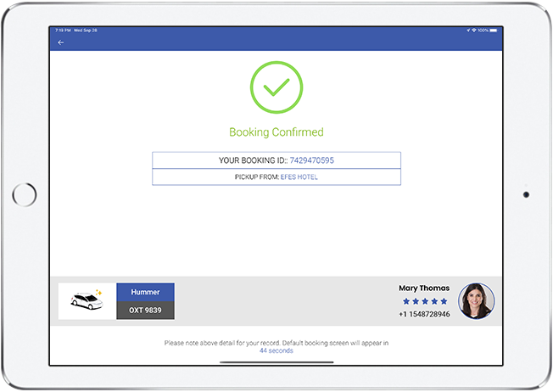
Task: Tap the location arrow status icon
Action: point(468,31)
